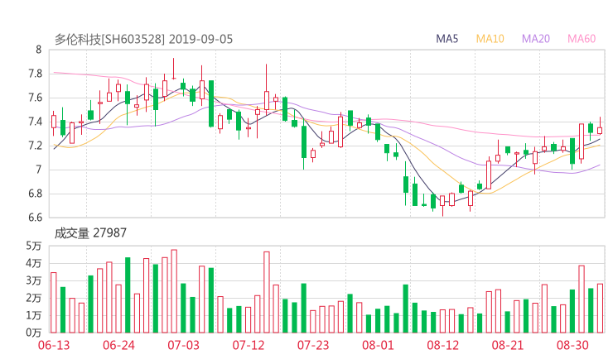Select the 5万 volume axis label
The image size is (613, 364).
(34, 247)
